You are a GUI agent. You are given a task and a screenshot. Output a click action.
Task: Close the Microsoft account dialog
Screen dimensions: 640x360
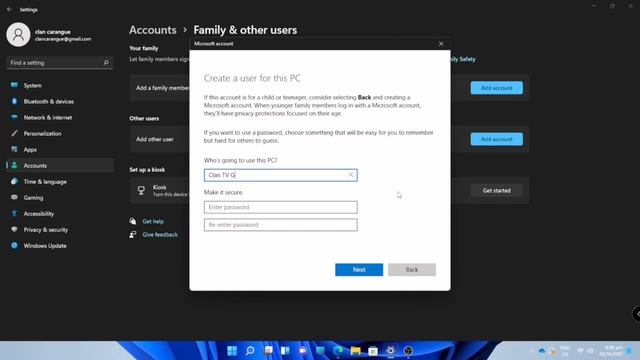pos(441,44)
